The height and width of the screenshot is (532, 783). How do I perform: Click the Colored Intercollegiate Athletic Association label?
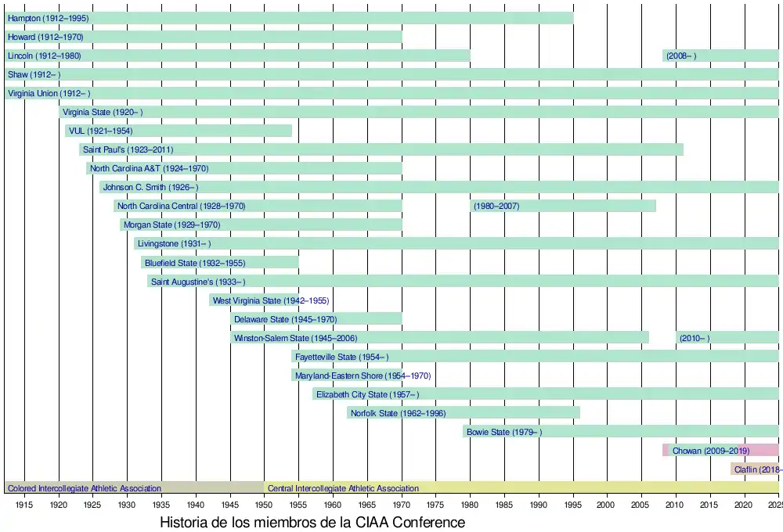coord(85,488)
